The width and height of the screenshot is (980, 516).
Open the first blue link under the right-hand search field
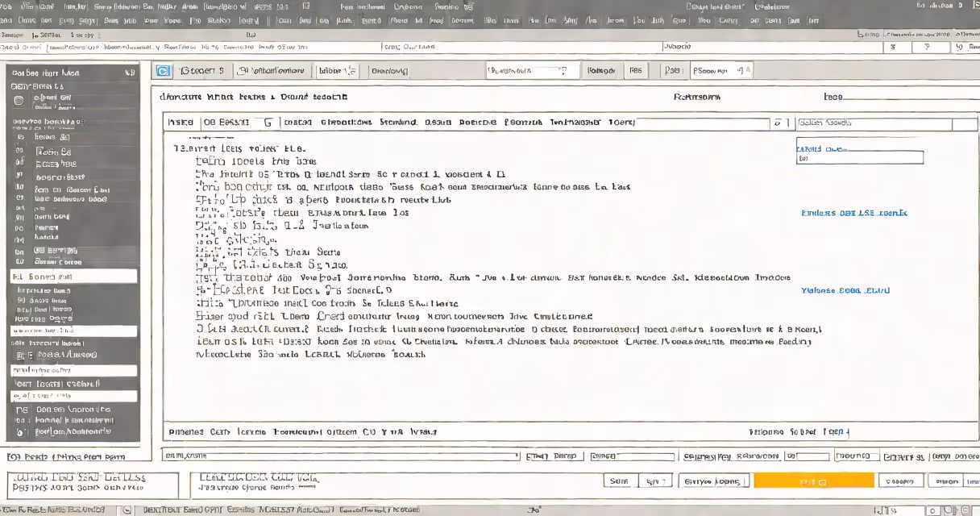click(x=821, y=149)
